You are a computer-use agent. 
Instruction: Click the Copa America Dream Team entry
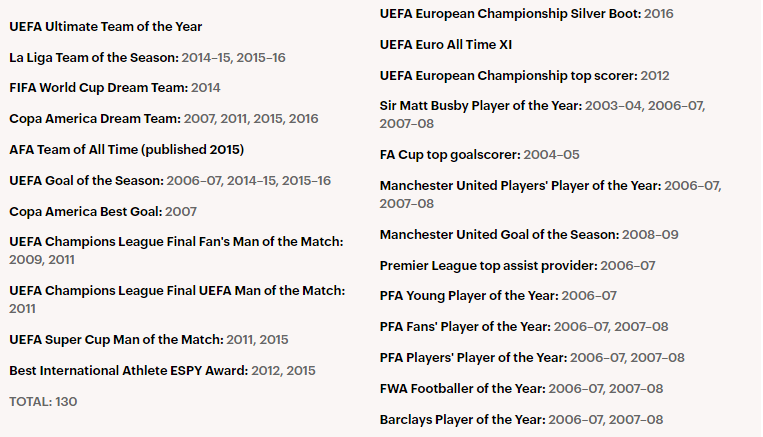point(164,119)
